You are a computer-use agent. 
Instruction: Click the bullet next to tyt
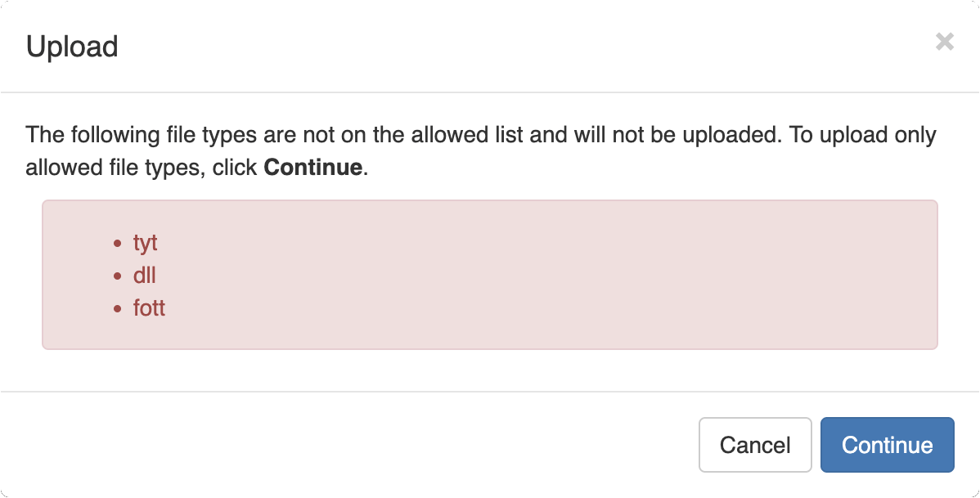[119, 243]
